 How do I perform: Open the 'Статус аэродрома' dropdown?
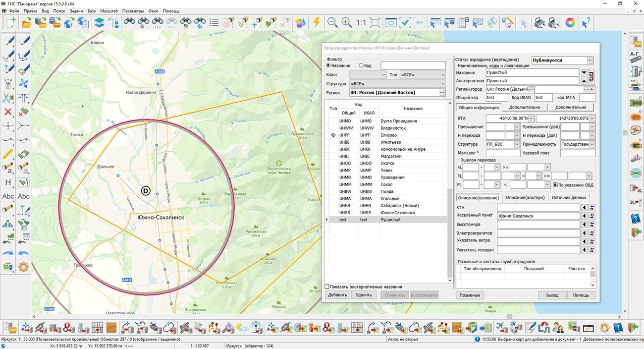tap(590, 60)
